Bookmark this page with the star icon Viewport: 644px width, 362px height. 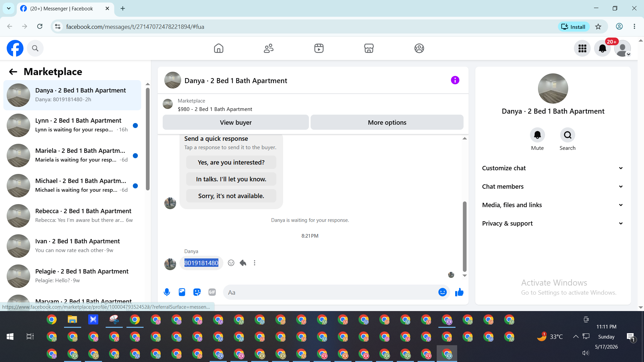point(598,27)
